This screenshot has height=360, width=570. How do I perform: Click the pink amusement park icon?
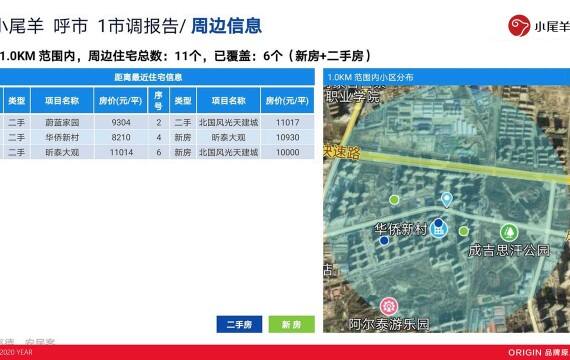(x=389, y=307)
